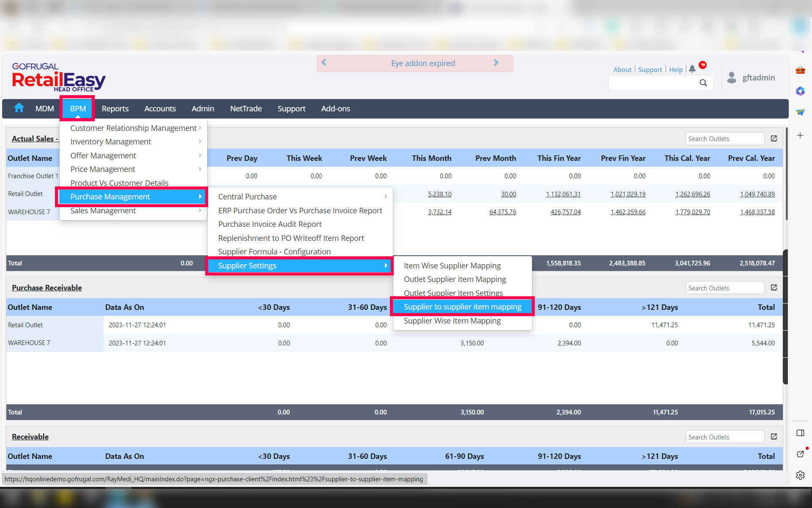Open the Reports menu
This screenshot has width=812, height=508.
click(115, 108)
